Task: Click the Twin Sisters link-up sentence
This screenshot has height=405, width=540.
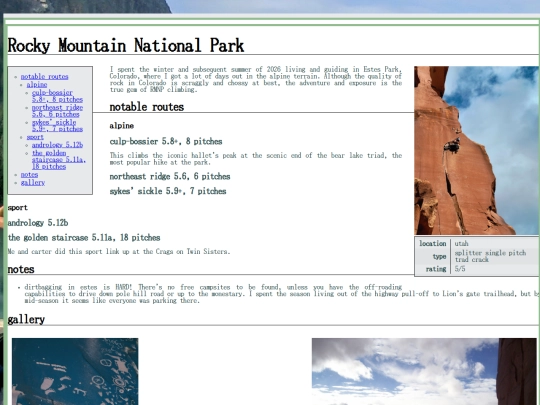Action: [x=118, y=251]
